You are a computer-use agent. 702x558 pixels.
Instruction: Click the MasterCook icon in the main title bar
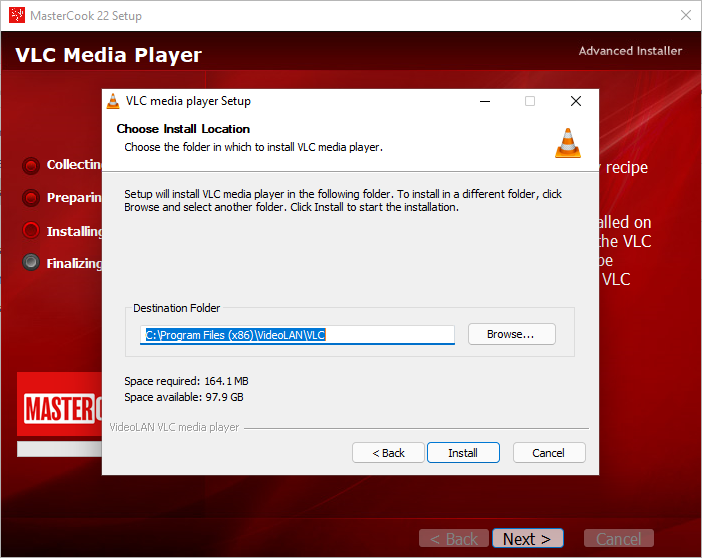[x=17, y=15]
